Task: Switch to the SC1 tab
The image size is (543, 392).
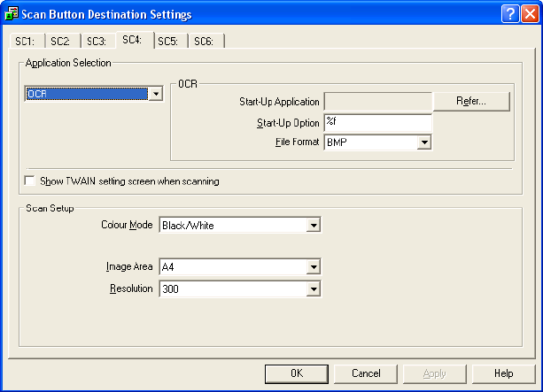Action: click(x=26, y=41)
